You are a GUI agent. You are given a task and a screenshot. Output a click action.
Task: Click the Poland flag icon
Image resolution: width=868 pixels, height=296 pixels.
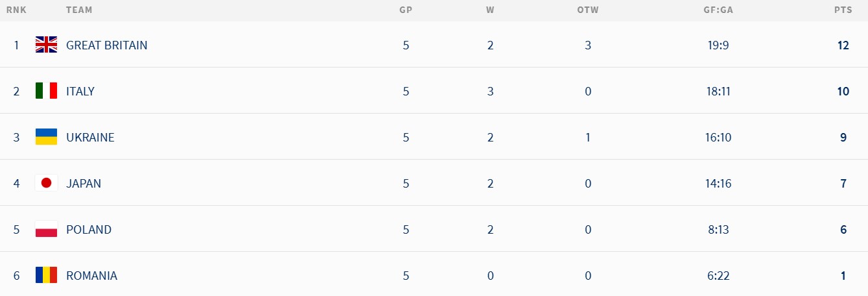coord(46,229)
